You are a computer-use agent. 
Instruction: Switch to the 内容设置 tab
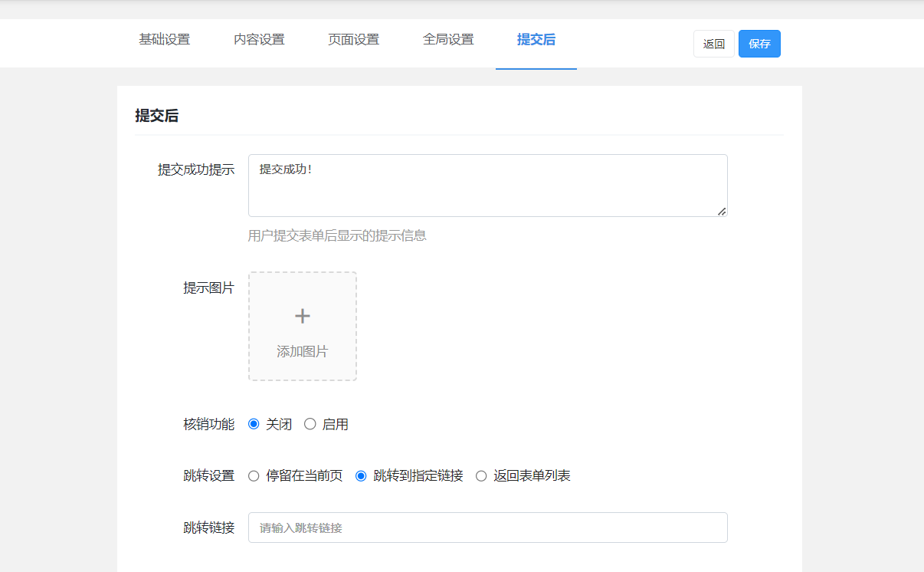[x=259, y=40]
